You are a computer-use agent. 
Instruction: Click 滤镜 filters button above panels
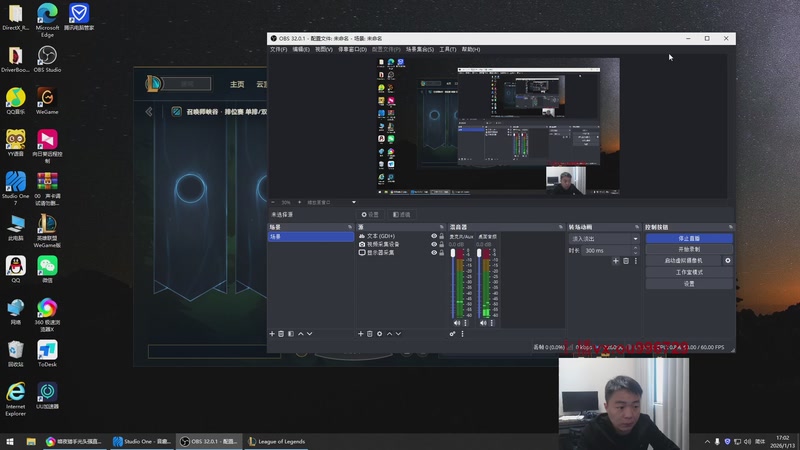point(402,215)
